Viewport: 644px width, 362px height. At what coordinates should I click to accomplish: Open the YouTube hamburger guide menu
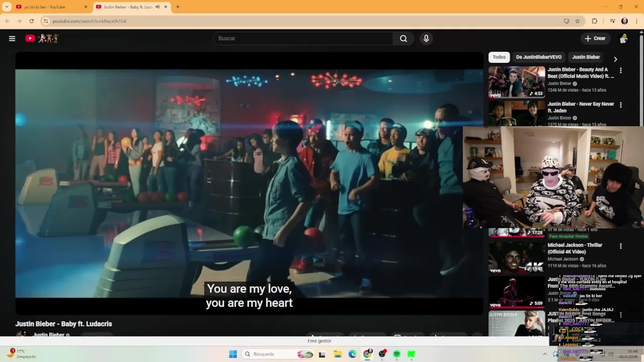pyautogui.click(x=12, y=38)
